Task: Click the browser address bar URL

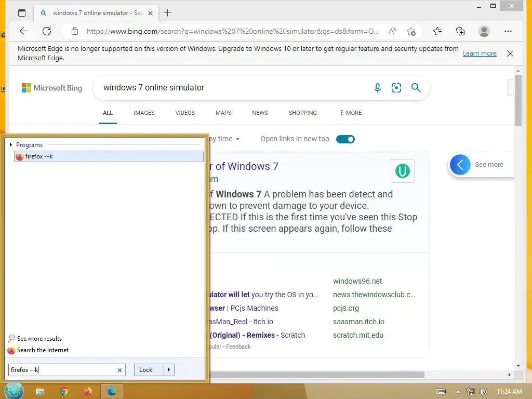Action: 233,31
